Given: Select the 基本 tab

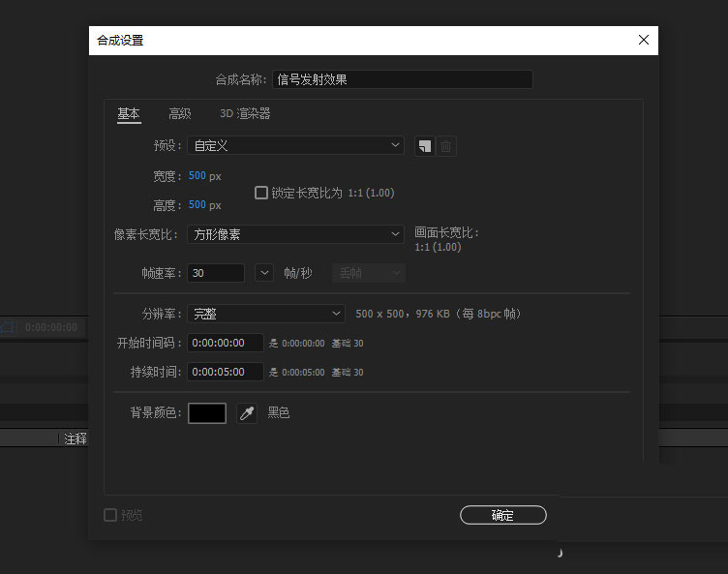Looking at the screenshot, I should pyautogui.click(x=129, y=114).
